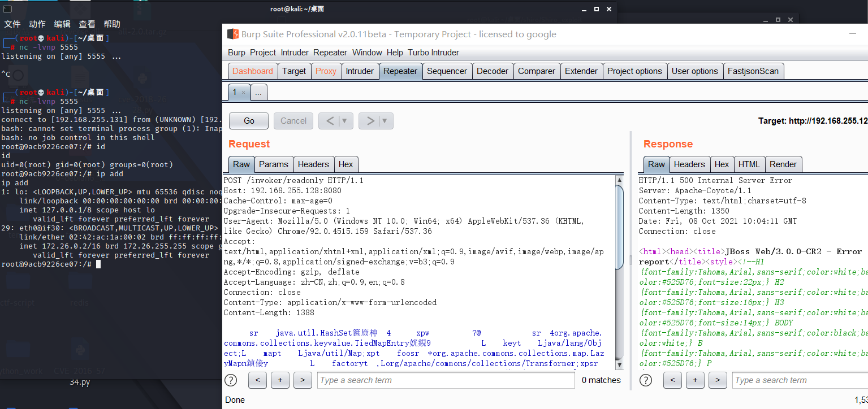Select the Headers tab in Response pane
The image size is (868, 409).
click(x=689, y=164)
